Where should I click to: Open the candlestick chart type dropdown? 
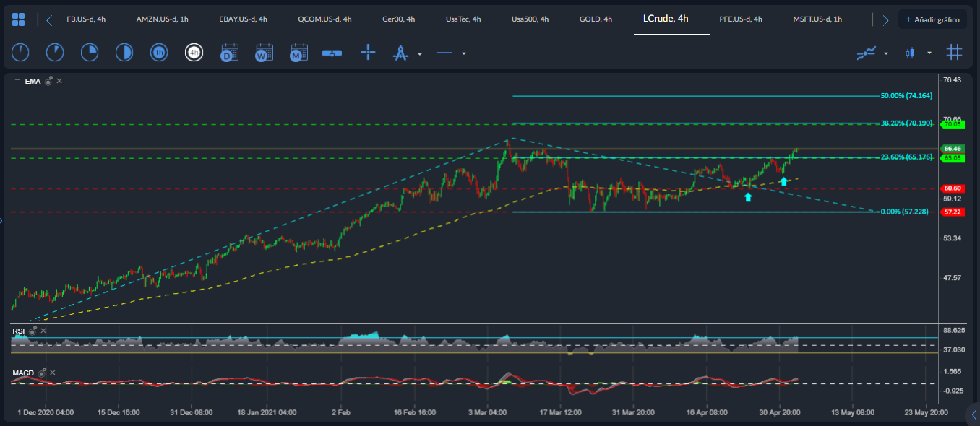(929, 53)
